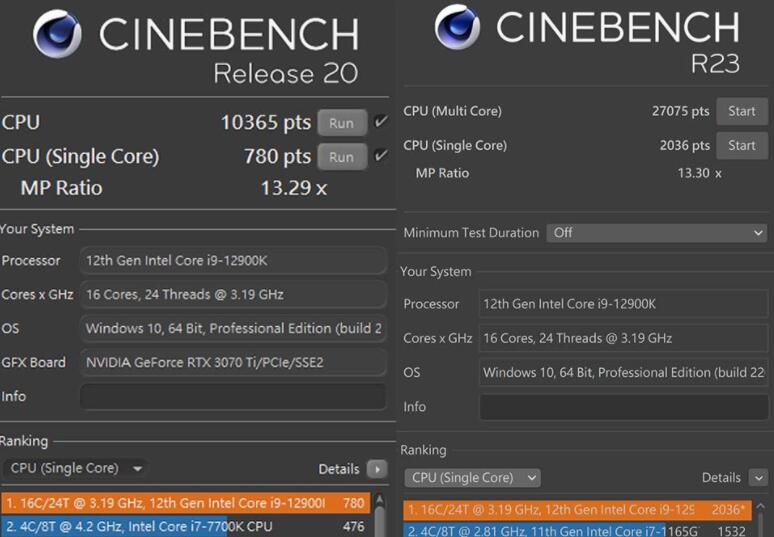Click the GFX Board field showing RTX 3070 Ti

233,362
